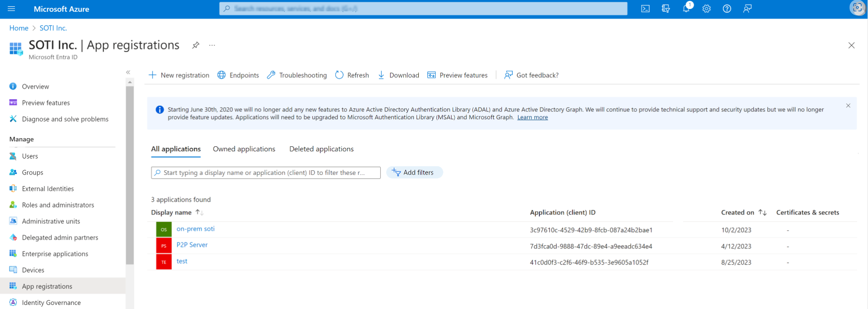Click client ID 7d3fca0d-9888-47dc-89e4-a9eeadc634e4
This screenshot has height=309, width=868.
(591, 246)
